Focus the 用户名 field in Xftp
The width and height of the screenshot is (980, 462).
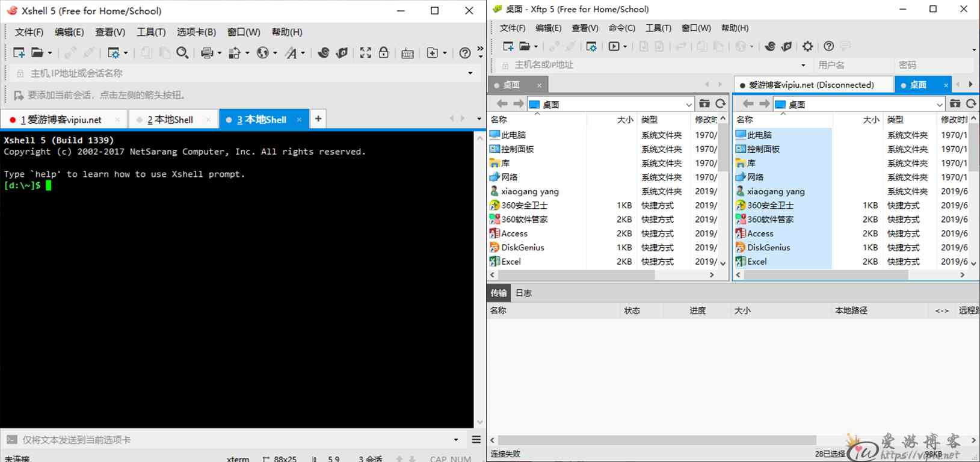pyautogui.click(x=853, y=65)
